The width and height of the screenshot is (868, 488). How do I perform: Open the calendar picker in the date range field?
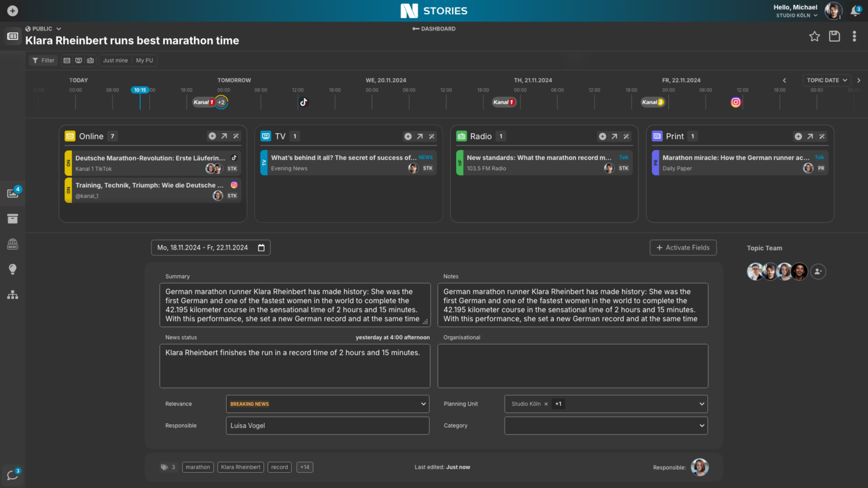(x=261, y=247)
